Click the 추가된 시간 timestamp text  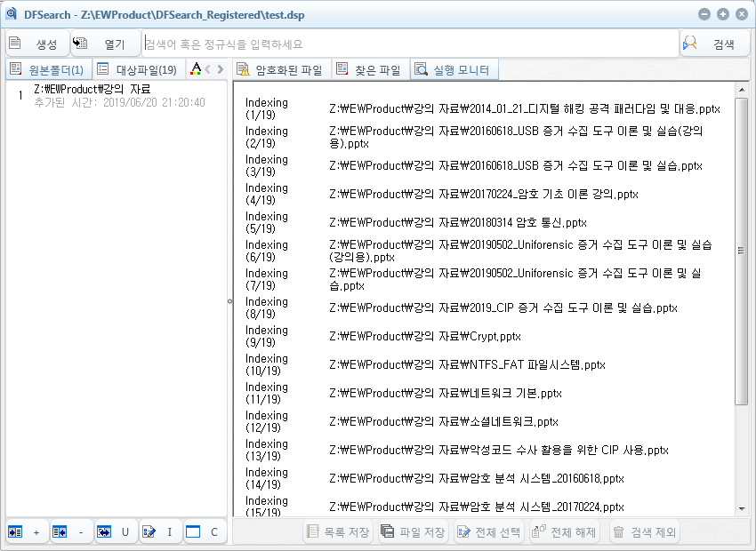(x=119, y=102)
